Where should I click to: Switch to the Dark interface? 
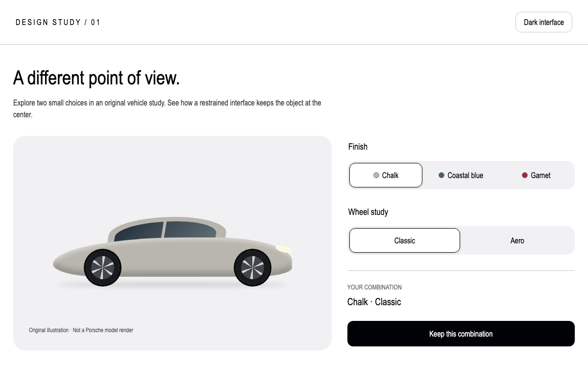click(544, 22)
